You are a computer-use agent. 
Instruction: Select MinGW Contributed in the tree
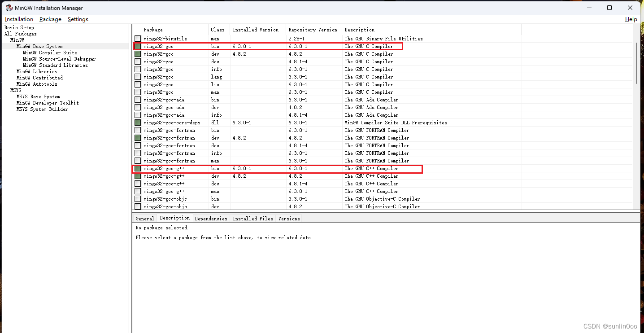pyautogui.click(x=39, y=78)
